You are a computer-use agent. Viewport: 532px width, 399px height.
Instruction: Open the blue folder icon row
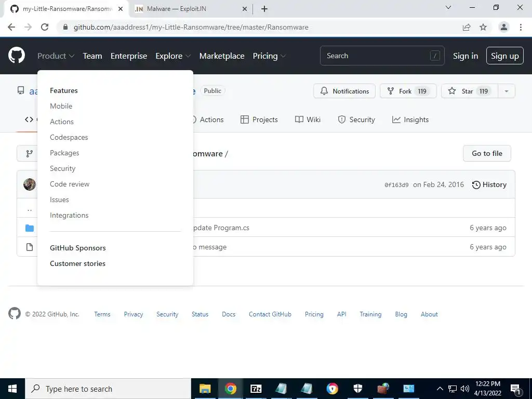[30, 228]
